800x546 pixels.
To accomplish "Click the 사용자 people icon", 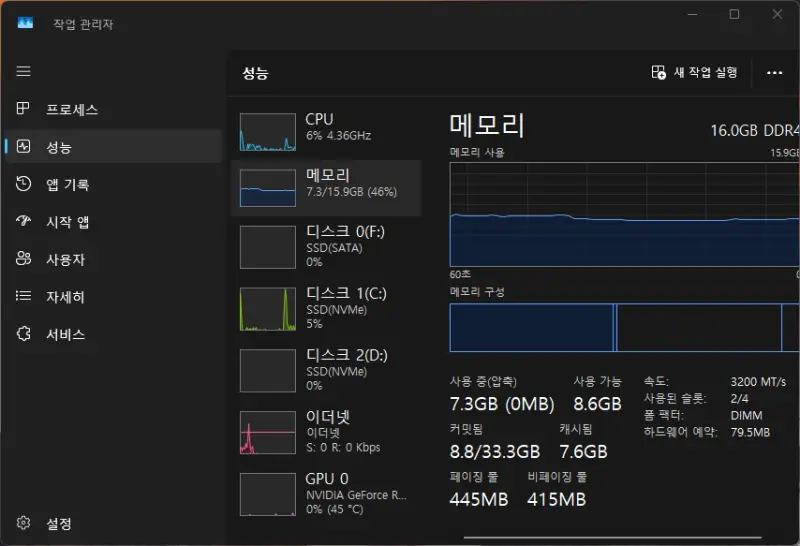I will 23,258.
